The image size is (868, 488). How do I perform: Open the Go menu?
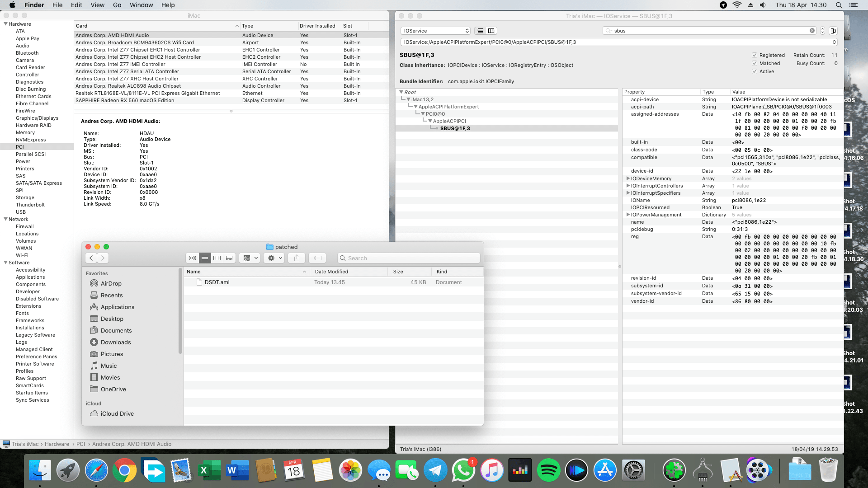117,5
